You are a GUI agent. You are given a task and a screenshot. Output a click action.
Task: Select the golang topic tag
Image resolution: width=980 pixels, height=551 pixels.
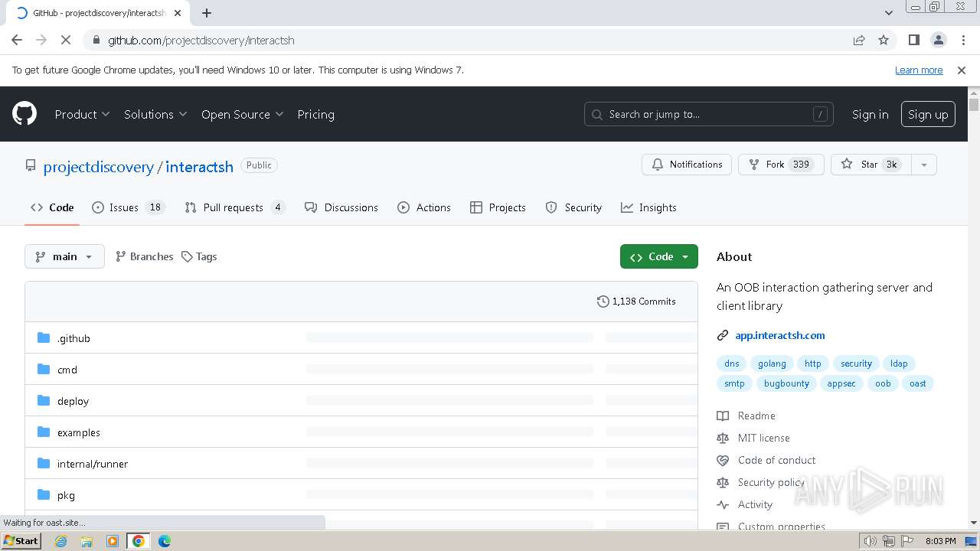pyautogui.click(x=772, y=364)
